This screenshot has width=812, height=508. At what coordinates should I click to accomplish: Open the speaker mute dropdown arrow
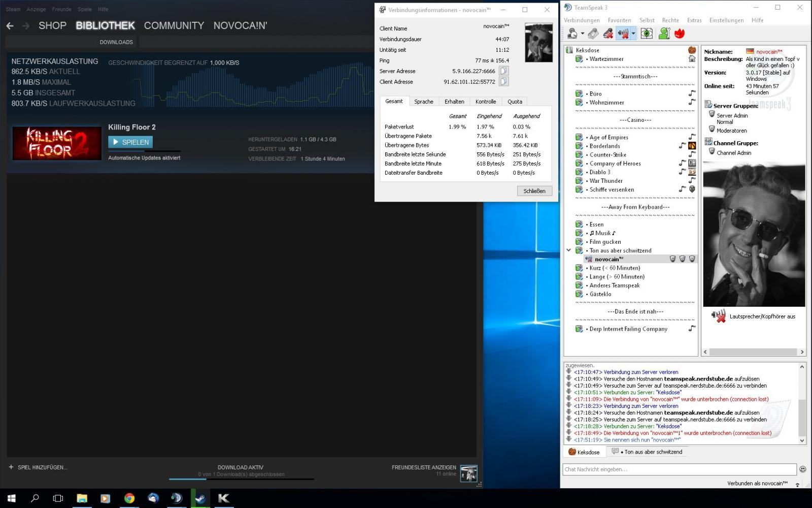tap(633, 34)
